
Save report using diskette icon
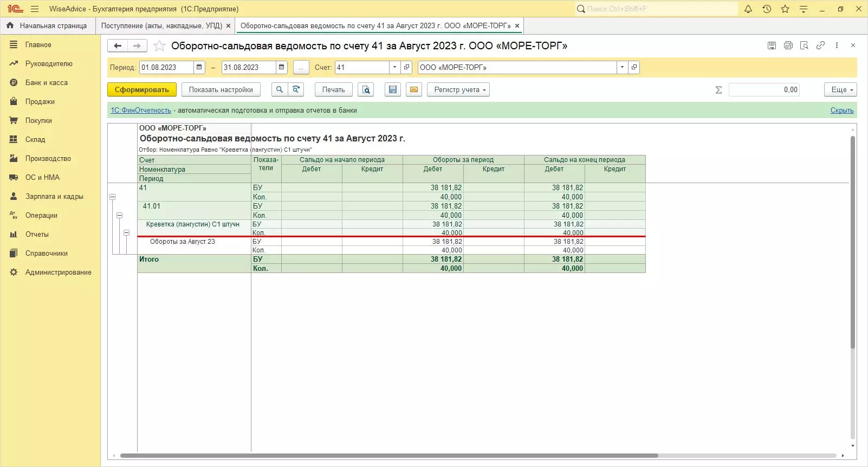pos(393,90)
